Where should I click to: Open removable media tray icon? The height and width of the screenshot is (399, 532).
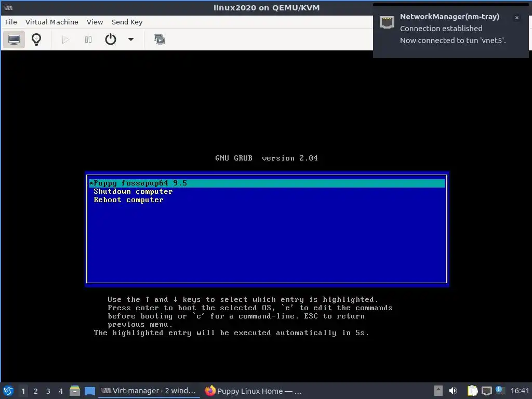(x=438, y=391)
